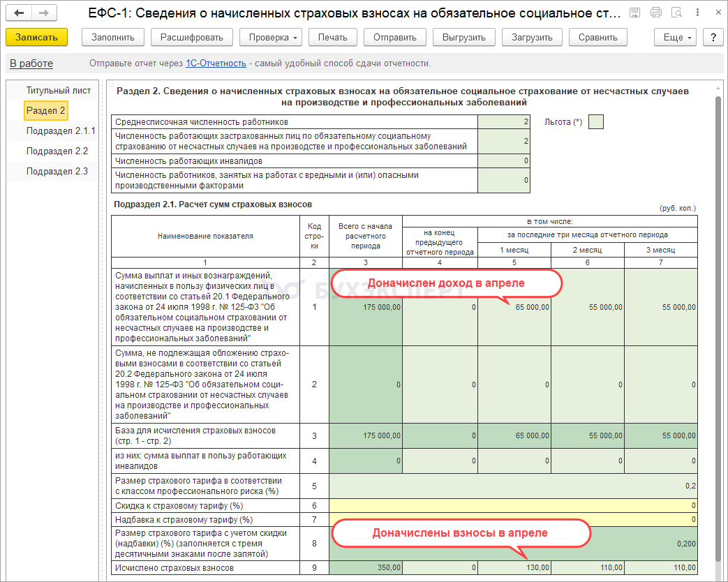728x582 pixels.
Task: Select calculated contributions total 350,00
Action: 365,567
